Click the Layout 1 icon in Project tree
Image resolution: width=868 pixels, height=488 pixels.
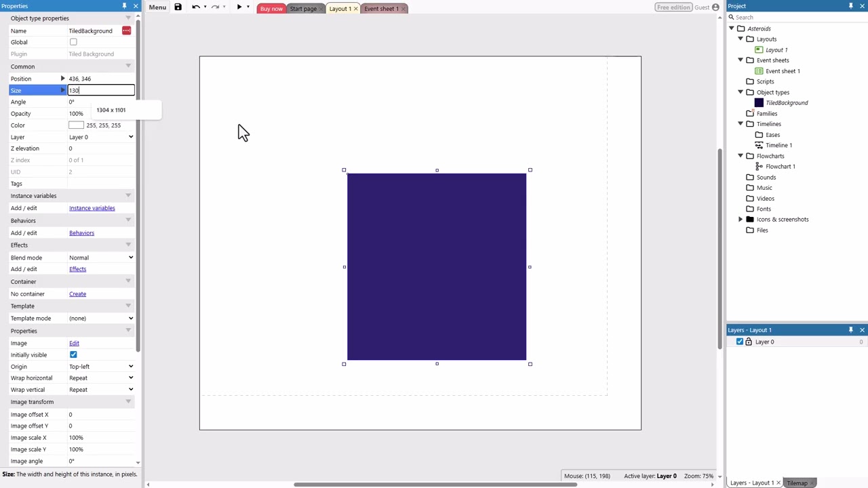pyautogui.click(x=759, y=49)
